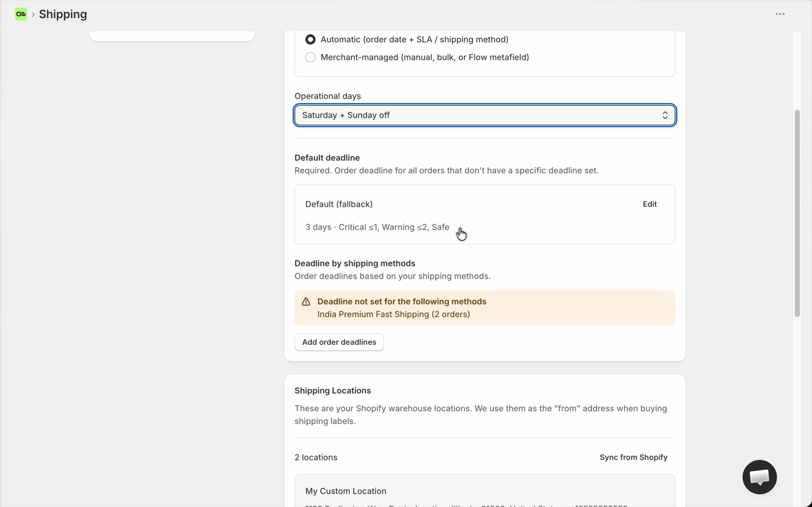Click the Deadline by shipping methods heading
The height and width of the screenshot is (507, 812).
pos(355,264)
